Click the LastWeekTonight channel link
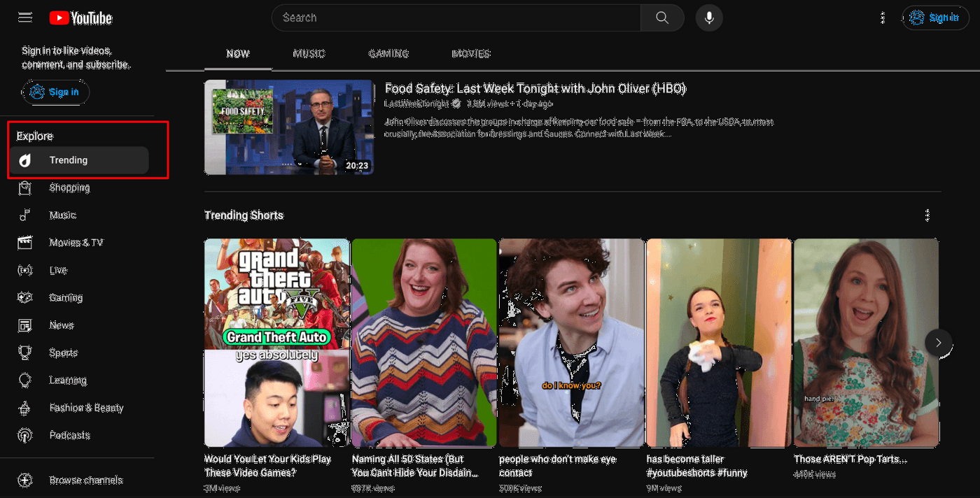The width and height of the screenshot is (980, 498). pyautogui.click(x=416, y=104)
